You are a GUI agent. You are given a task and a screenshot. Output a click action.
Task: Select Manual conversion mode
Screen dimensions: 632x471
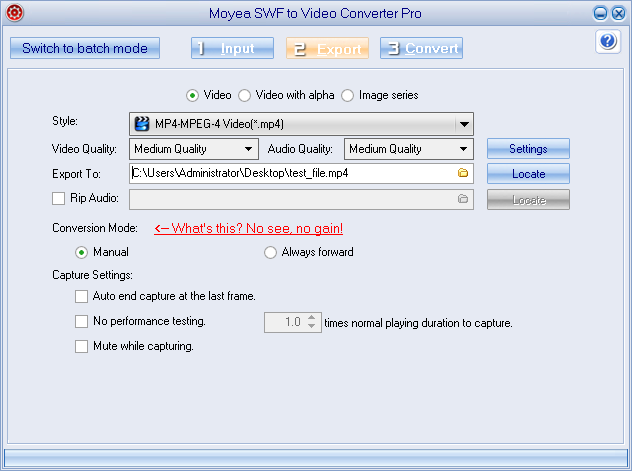point(81,253)
